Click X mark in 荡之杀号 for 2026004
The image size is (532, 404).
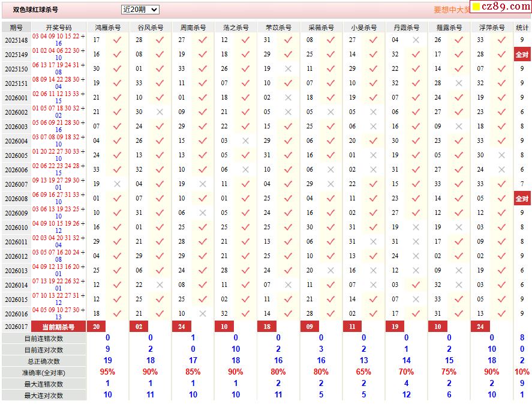[x=245, y=141]
